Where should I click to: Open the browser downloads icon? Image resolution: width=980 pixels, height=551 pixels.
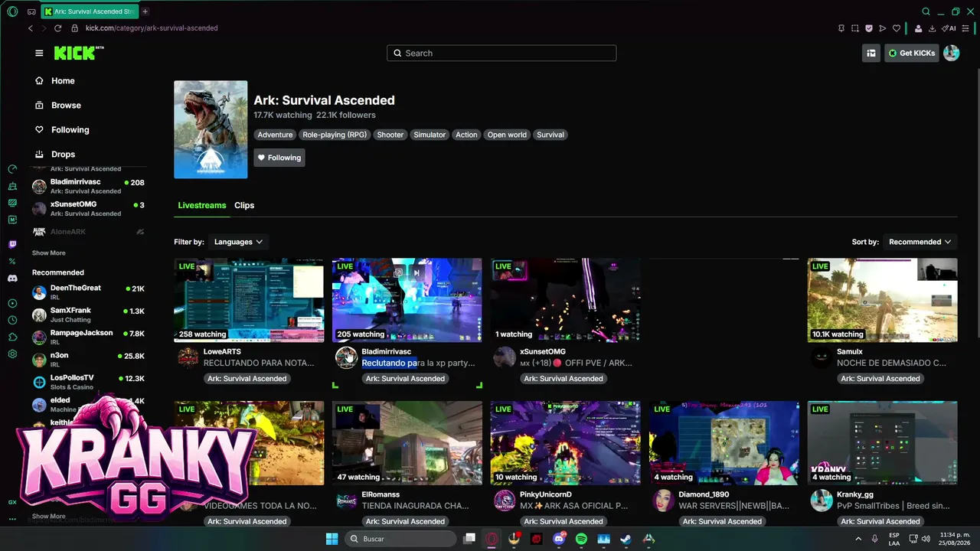pos(932,28)
